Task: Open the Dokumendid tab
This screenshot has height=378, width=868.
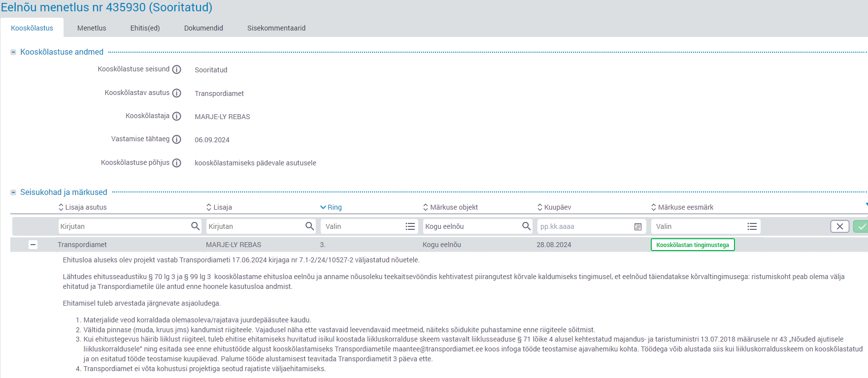Action: coord(203,28)
